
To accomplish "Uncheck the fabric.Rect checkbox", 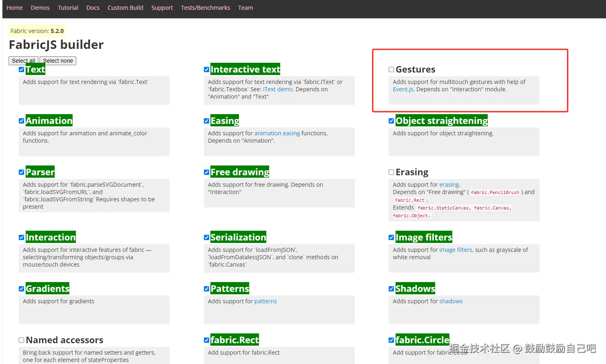I will 206,340.
